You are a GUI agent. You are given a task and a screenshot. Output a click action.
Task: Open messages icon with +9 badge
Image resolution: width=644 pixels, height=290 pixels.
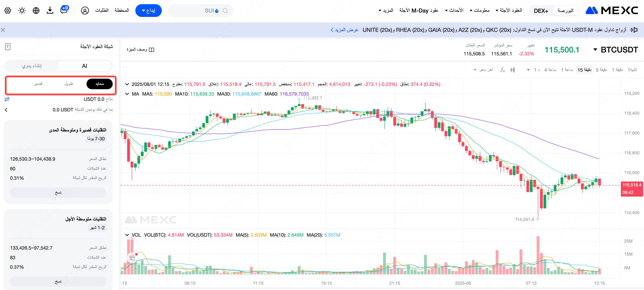point(64,11)
